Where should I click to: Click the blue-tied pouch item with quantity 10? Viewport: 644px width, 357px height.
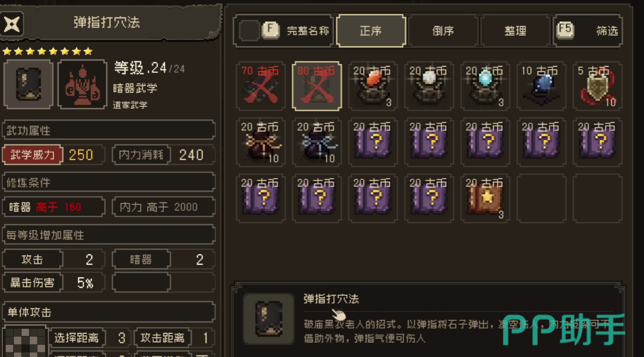pyautogui.click(x=316, y=142)
